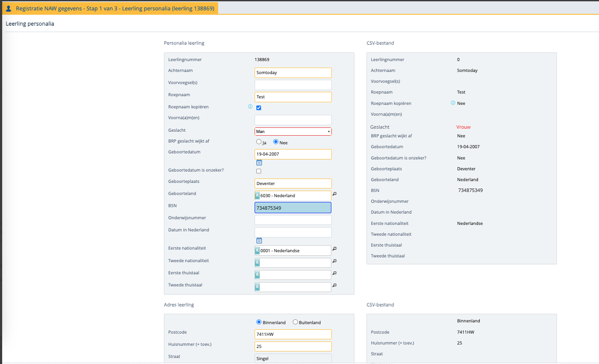The image size is (599, 364).
Task: Open the Geslacht dropdown showing Man
Action: (x=293, y=131)
